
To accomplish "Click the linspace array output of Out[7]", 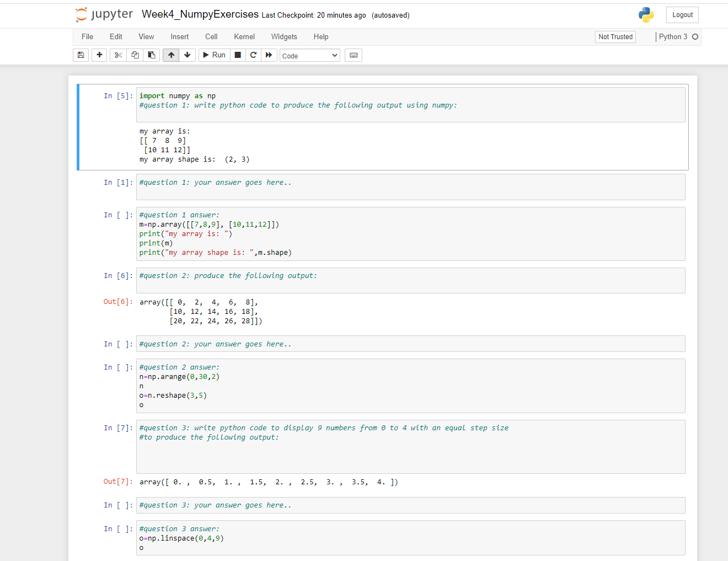I will [269, 482].
